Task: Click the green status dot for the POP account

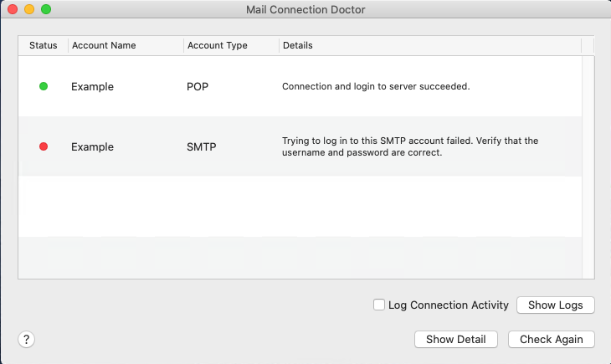Action: pos(44,86)
